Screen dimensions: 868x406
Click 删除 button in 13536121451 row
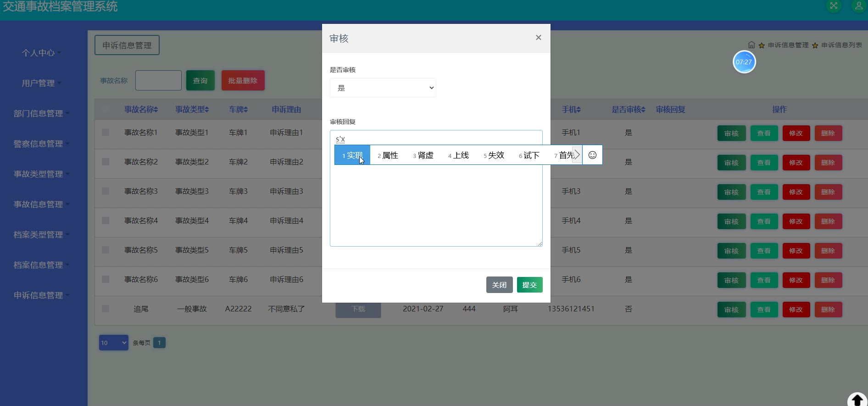[828, 310]
